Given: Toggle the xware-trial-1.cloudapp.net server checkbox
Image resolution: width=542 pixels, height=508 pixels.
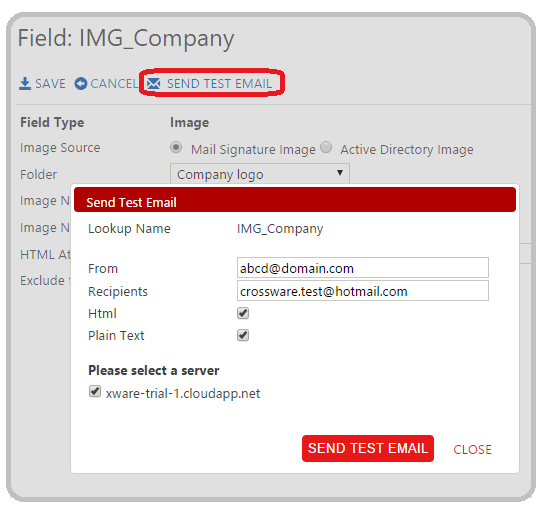Looking at the screenshot, I should click(x=95, y=392).
